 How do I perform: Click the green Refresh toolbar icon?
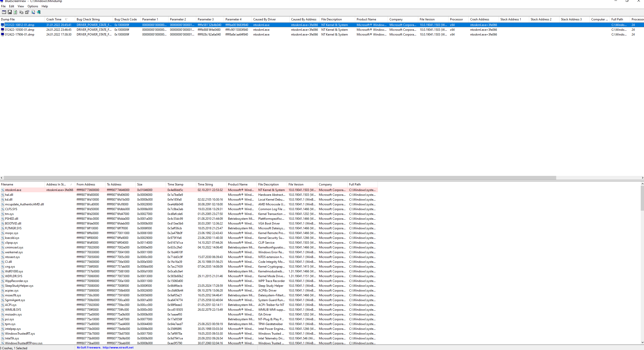[15, 12]
